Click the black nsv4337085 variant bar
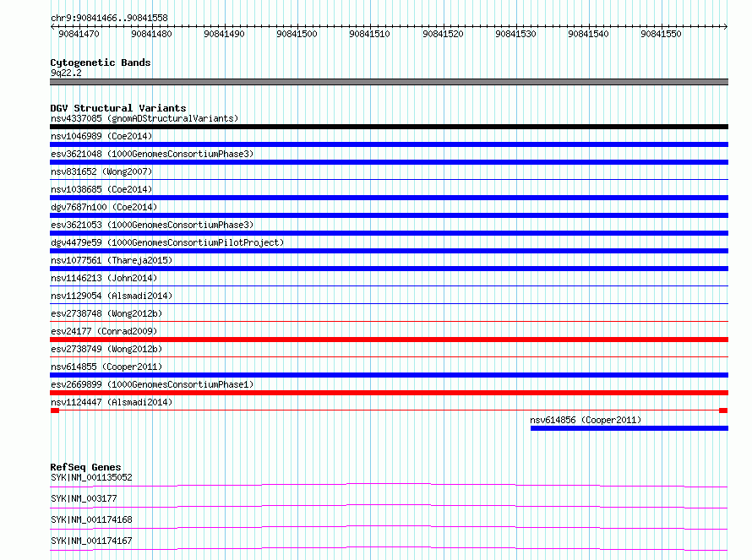The height and width of the screenshot is (560, 752). [389, 127]
